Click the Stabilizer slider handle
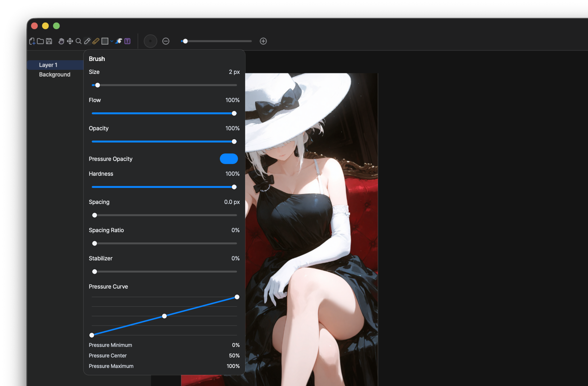Viewport: 588px width, 386px height. [x=95, y=272]
